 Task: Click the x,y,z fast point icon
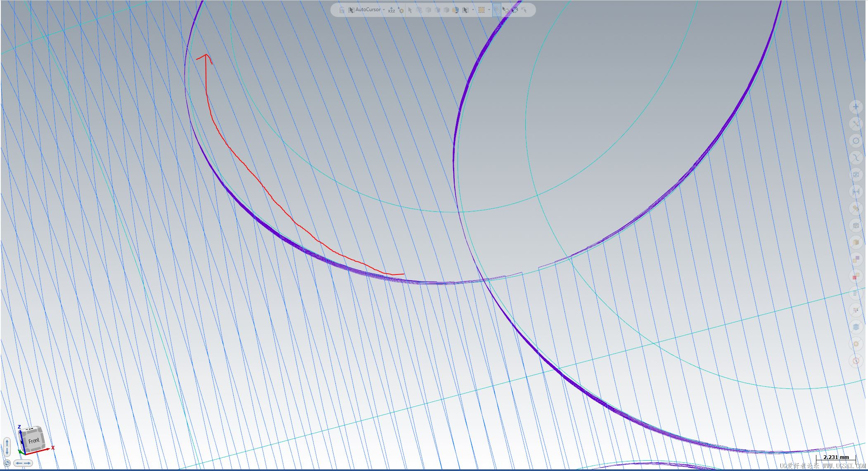[391, 10]
